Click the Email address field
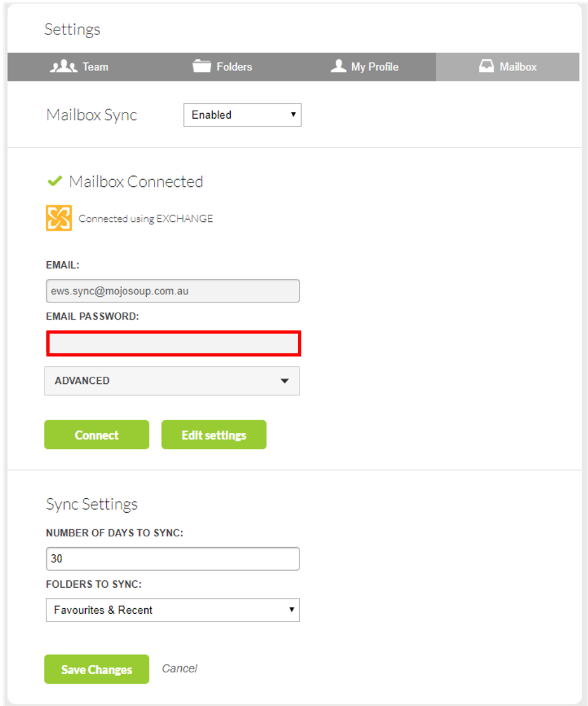The height and width of the screenshot is (706, 588). coord(172,291)
